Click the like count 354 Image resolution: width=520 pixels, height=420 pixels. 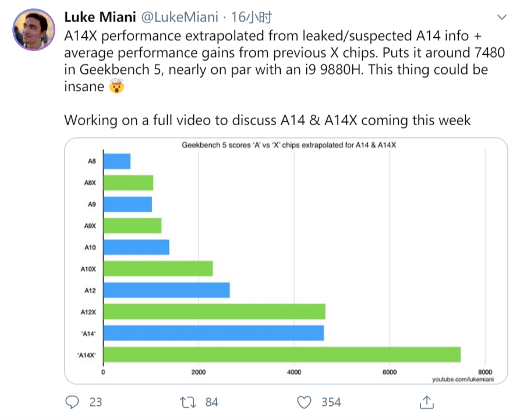tap(331, 402)
